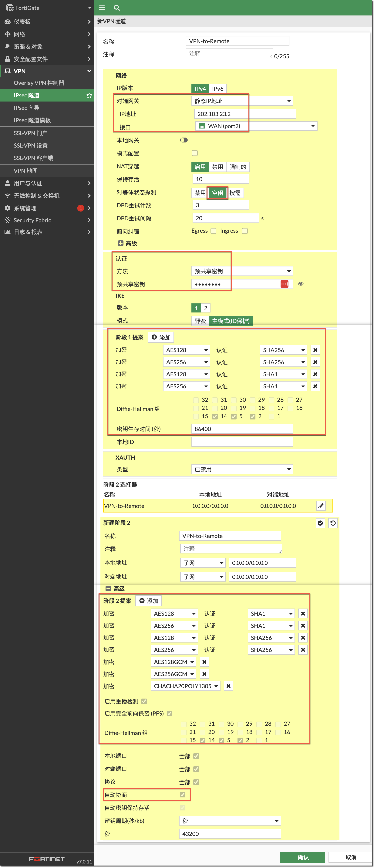Click the undo arrow icon beside 新建阶段 2
Viewport: 374px width, 868px height.
pyautogui.click(x=333, y=523)
